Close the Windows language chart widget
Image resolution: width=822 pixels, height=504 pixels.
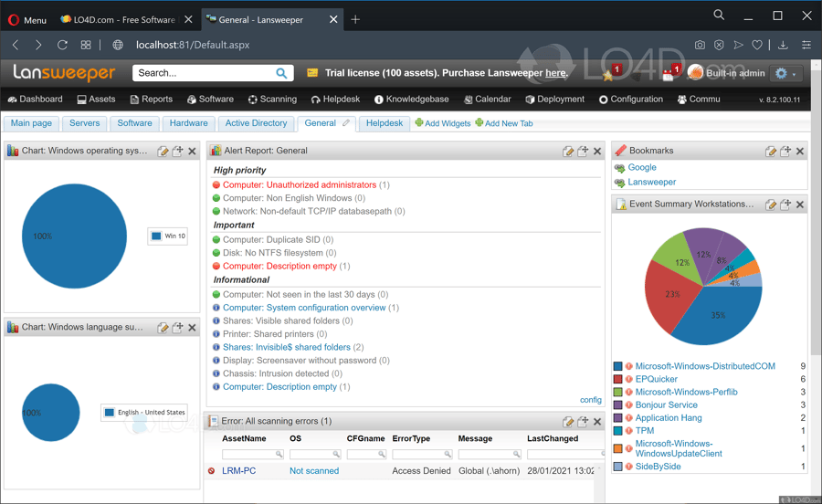point(193,328)
